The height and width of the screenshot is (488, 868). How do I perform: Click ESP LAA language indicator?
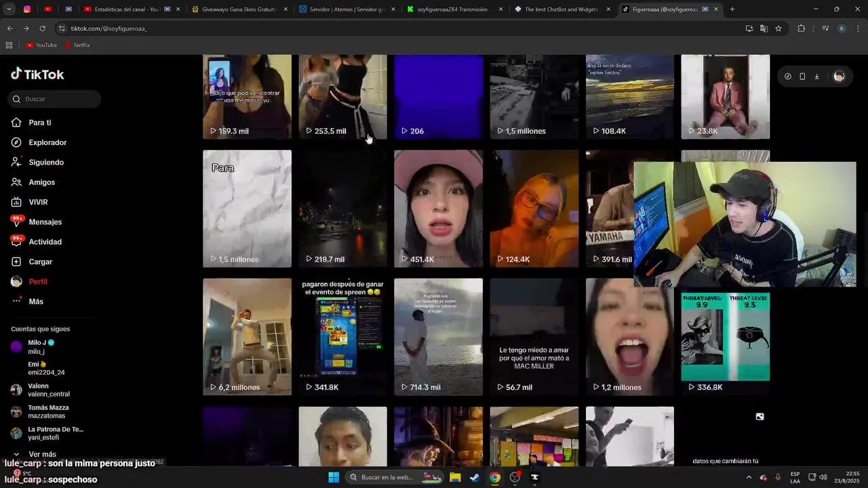(x=795, y=477)
